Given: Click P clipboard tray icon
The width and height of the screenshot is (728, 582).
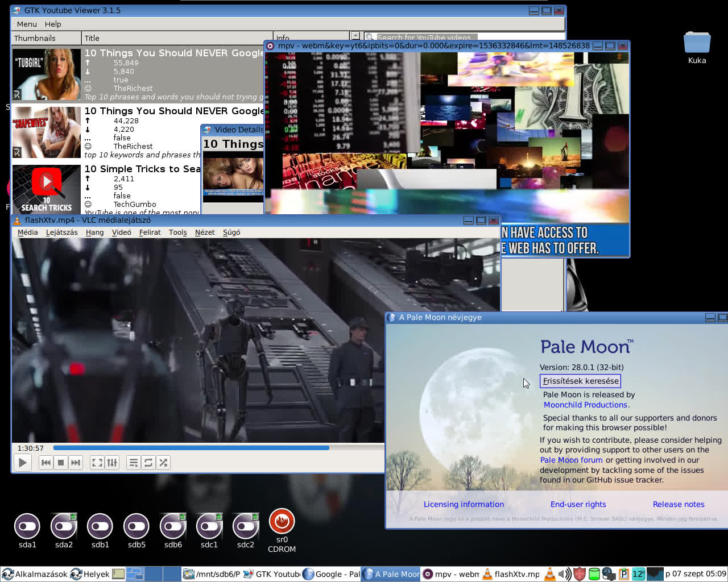Looking at the screenshot, I should [x=624, y=574].
